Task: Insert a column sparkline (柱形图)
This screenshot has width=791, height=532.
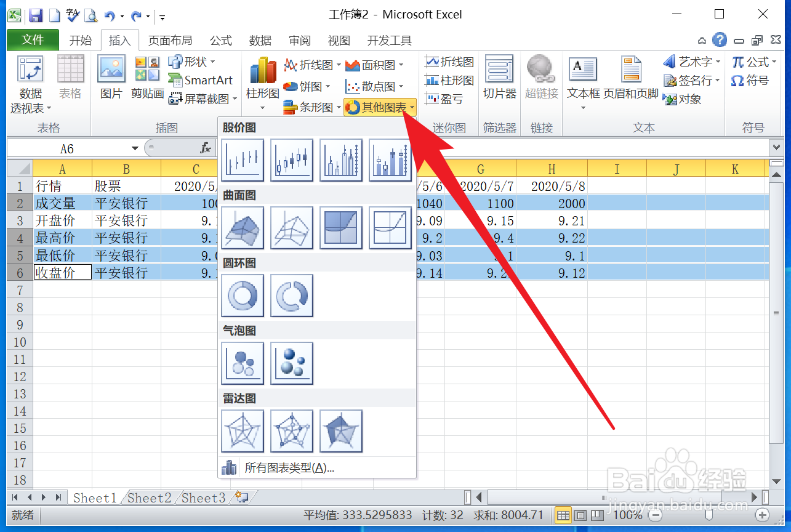Action: [449, 80]
